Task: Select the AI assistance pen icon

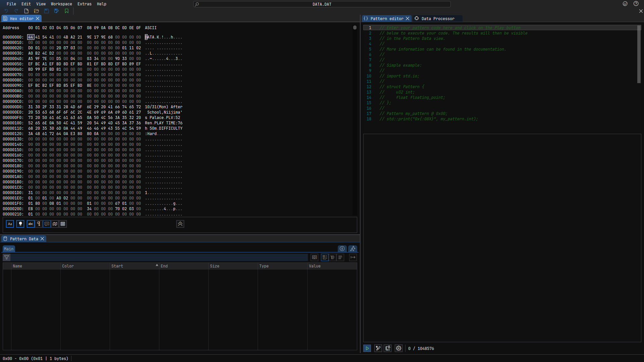Action: 378,348
